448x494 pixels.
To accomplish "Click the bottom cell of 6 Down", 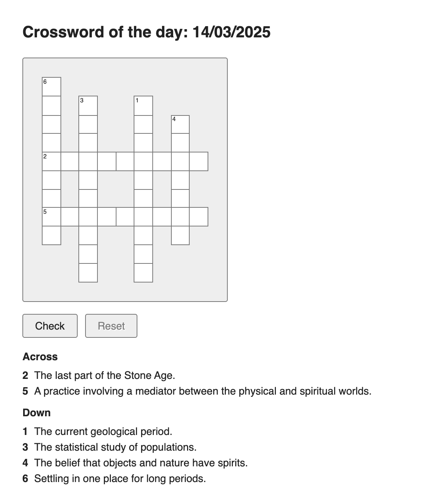I will 52,235.
